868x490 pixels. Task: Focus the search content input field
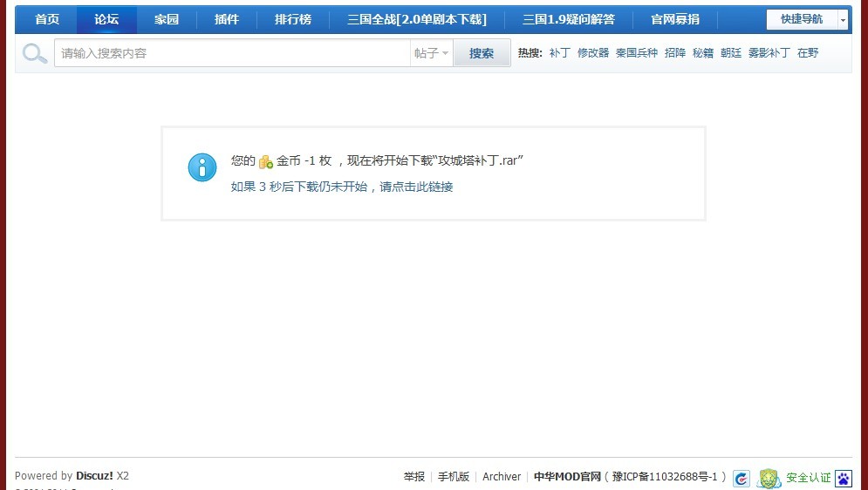(x=231, y=53)
